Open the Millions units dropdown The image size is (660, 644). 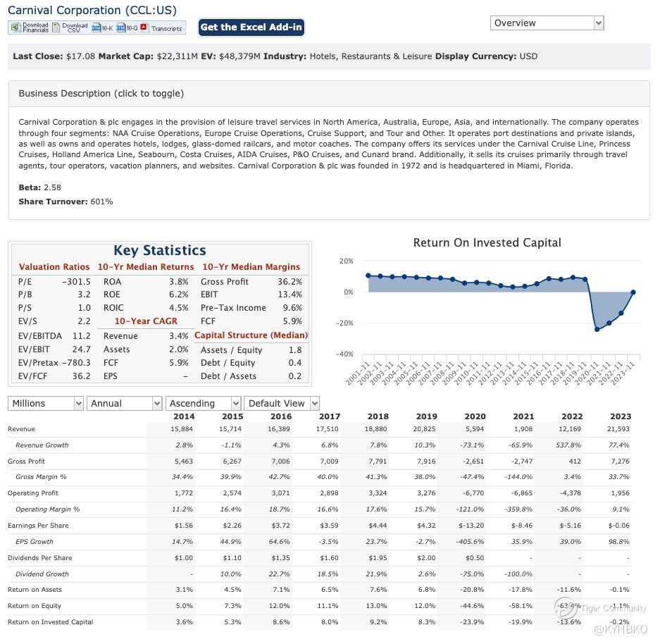pyautogui.click(x=46, y=403)
